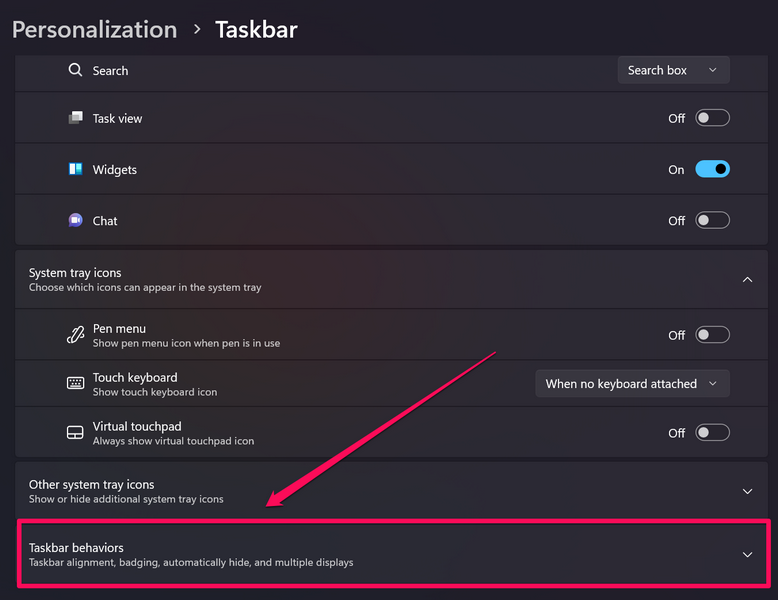Turn off the Widgets toggle
Screen dimensions: 778x600
click(712, 170)
